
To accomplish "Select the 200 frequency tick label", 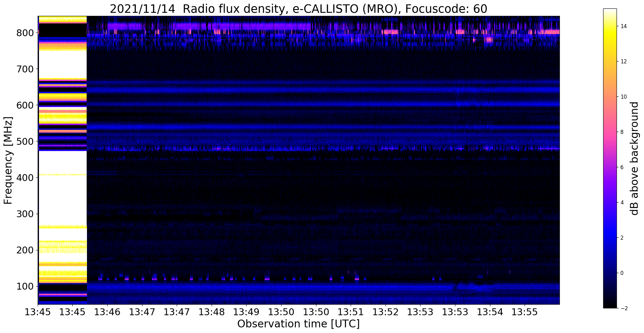I will click(25, 250).
